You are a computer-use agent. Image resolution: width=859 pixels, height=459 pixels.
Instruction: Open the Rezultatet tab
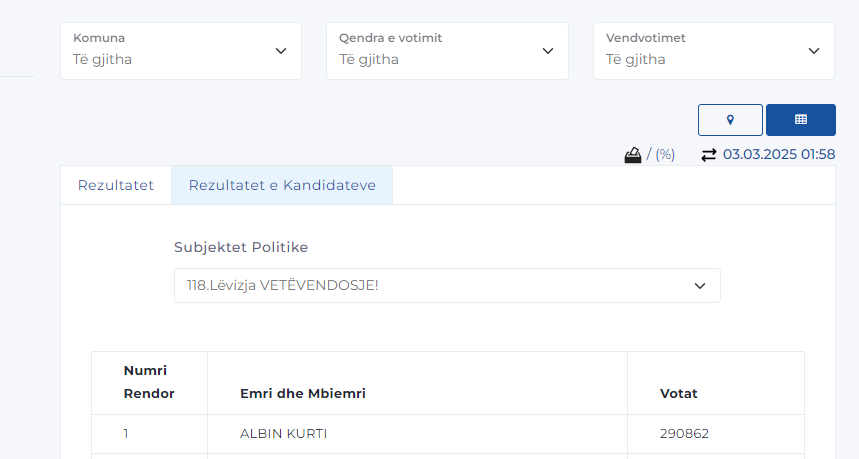pyautogui.click(x=116, y=186)
